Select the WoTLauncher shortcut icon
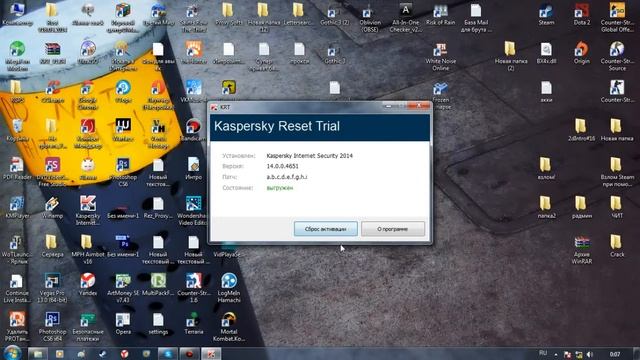 coord(17,249)
